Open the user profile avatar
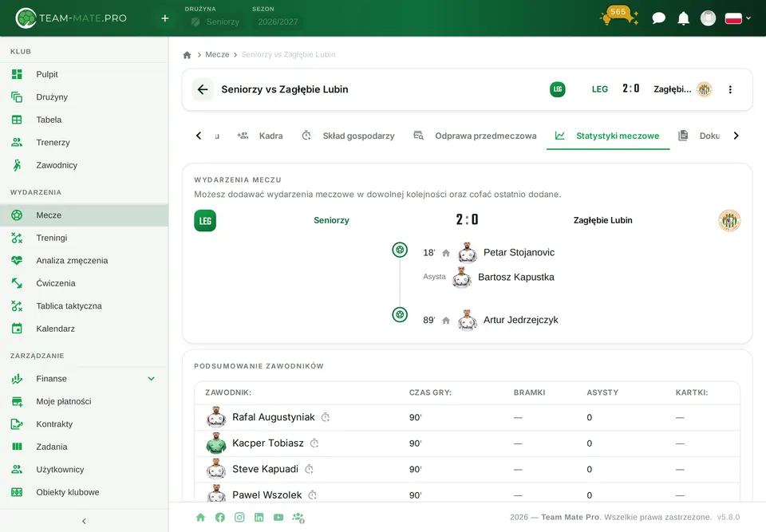 click(x=708, y=18)
